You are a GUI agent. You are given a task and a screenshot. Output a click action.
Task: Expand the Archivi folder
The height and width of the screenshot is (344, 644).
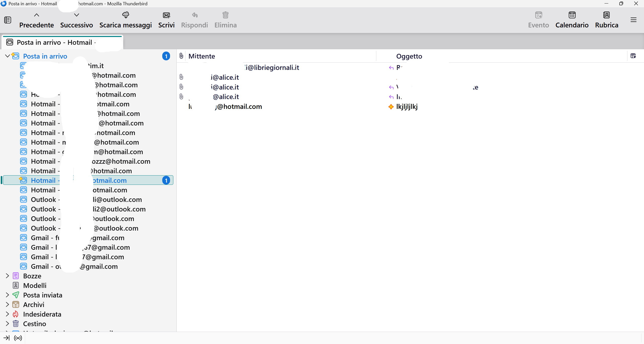[7, 305]
